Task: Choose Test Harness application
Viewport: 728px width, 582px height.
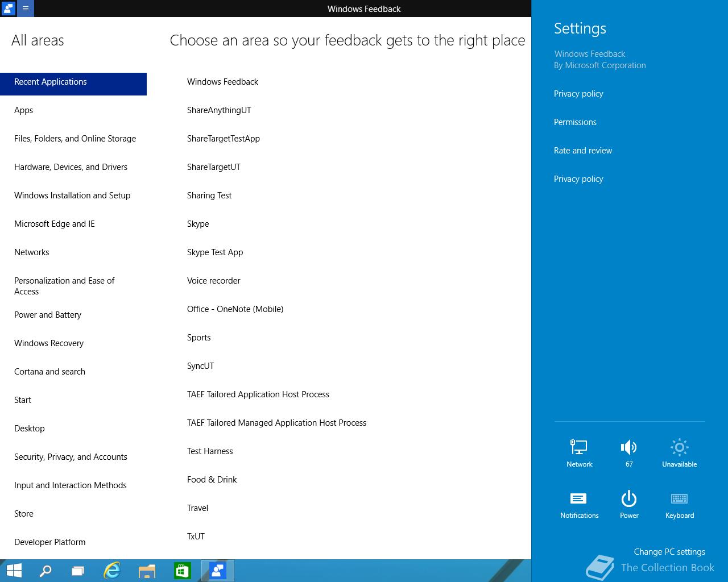Action: pyautogui.click(x=210, y=451)
